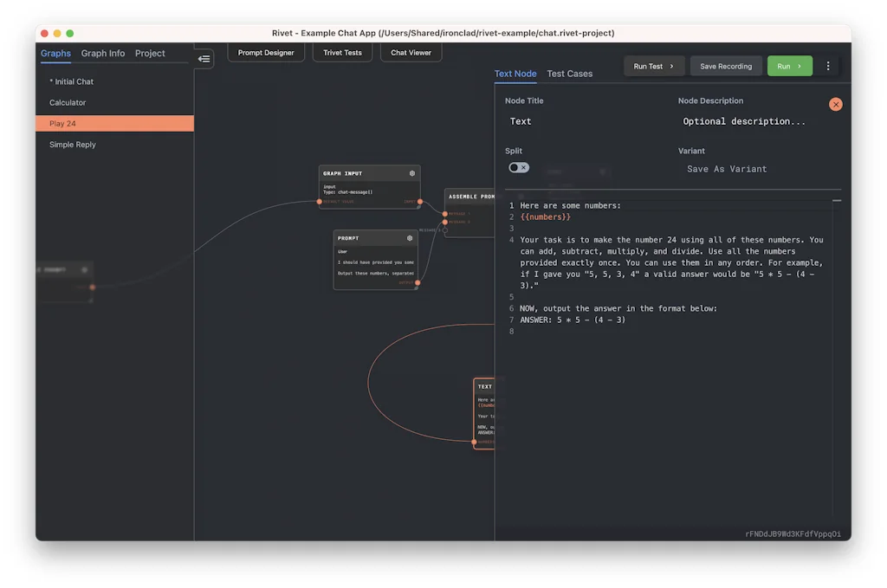The width and height of the screenshot is (887, 588).
Task: Click Save As Variant
Action: coord(727,169)
